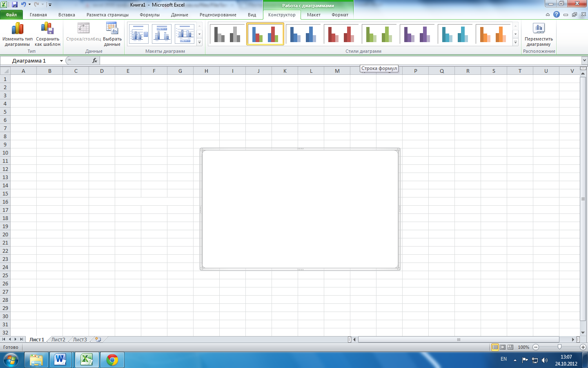Viewport: 588px width, 368px height.
Task: Open the Макет ribbon tab
Action: coord(314,15)
